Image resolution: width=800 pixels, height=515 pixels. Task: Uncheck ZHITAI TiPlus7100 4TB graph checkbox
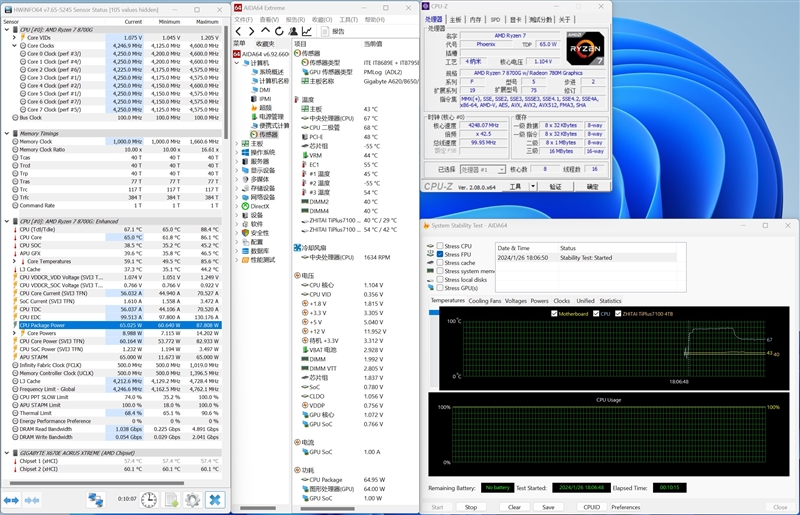(618, 313)
